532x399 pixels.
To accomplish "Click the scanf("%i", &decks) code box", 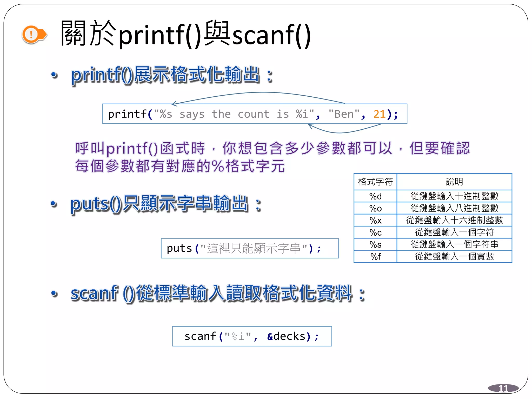I will 252,336.
